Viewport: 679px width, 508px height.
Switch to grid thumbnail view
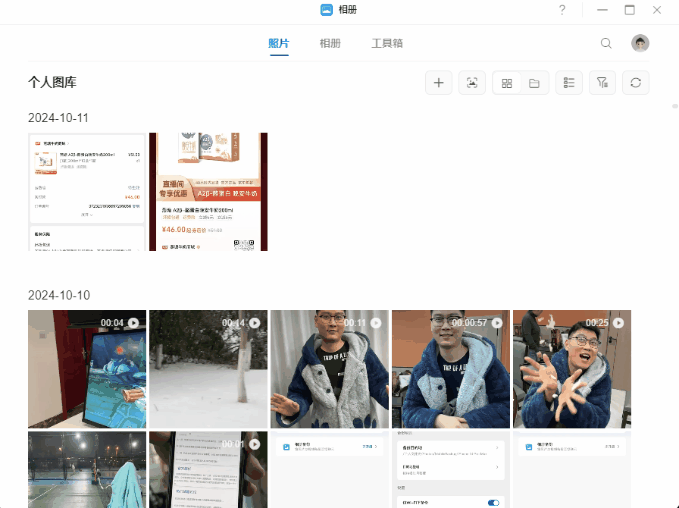pyautogui.click(x=507, y=83)
